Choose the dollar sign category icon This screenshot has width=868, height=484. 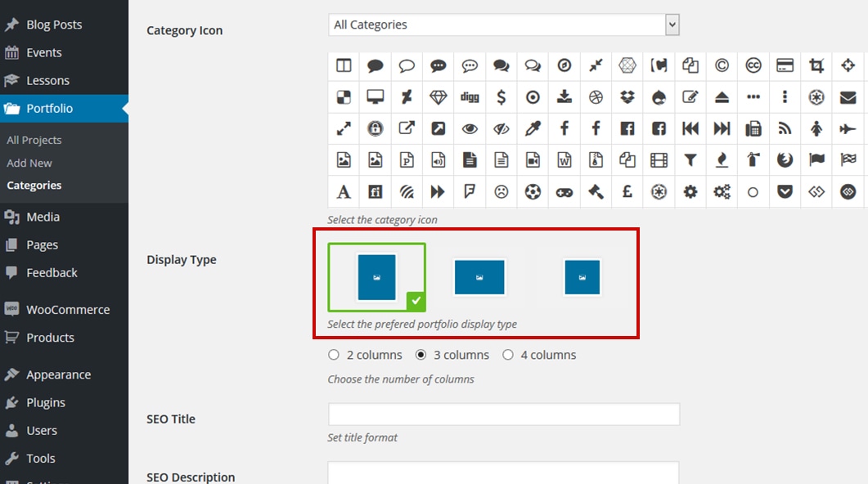(x=501, y=97)
